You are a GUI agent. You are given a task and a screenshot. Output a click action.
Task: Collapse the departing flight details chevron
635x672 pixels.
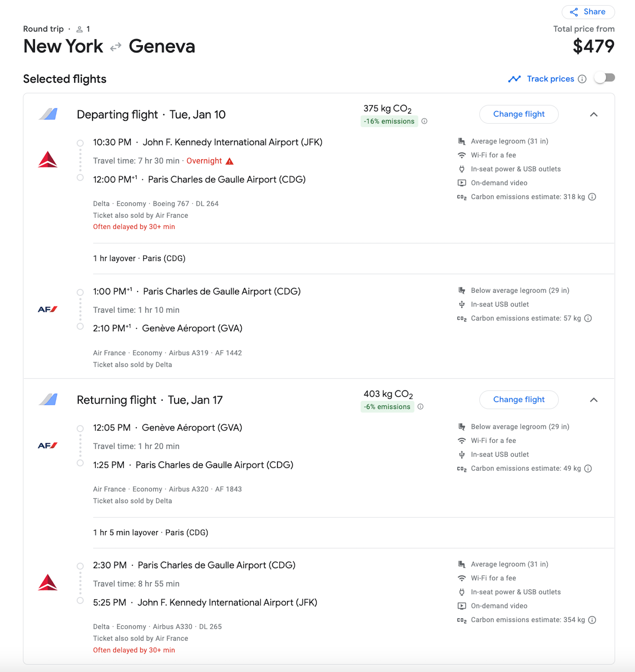click(594, 115)
